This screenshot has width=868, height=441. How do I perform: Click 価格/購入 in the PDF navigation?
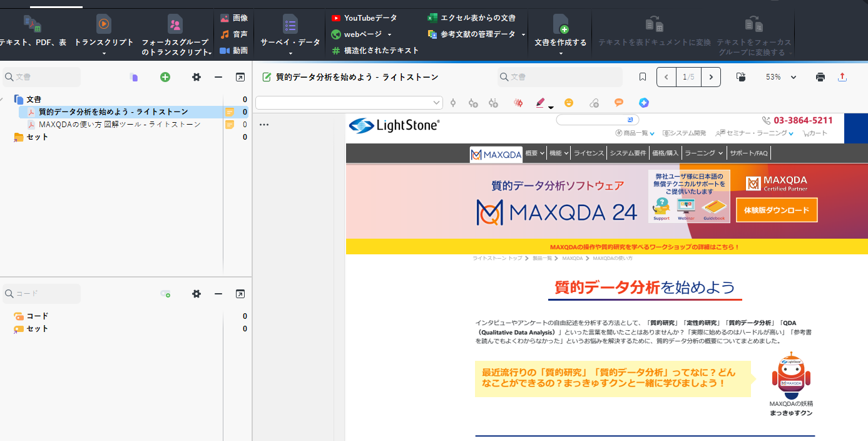(665, 153)
